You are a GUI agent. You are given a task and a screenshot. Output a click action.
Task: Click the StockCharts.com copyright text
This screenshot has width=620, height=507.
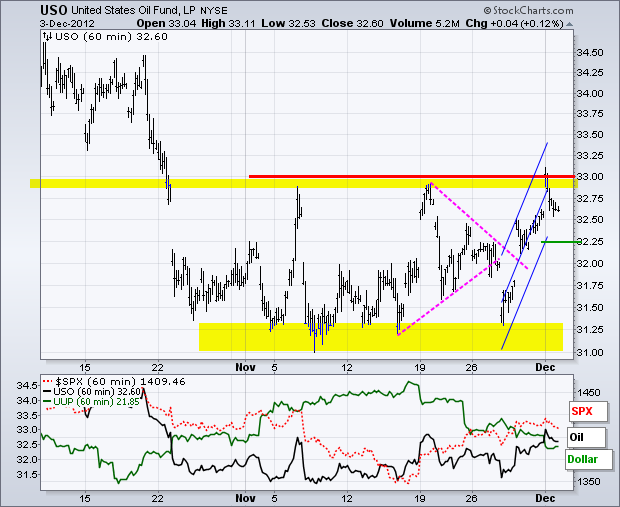[x=528, y=10]
